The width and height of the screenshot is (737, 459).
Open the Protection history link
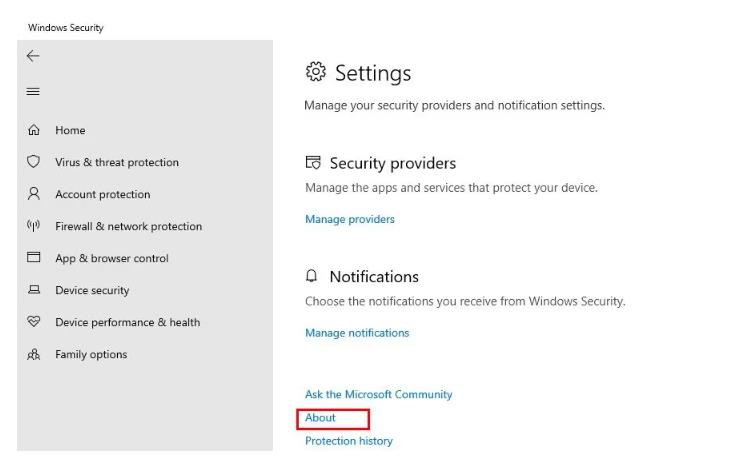[x=349, y=441]
